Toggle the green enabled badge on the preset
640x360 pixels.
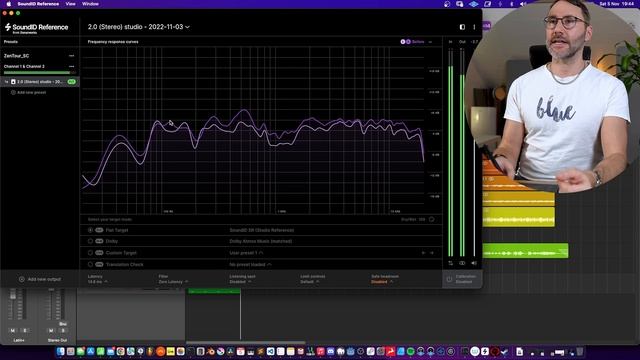point(71,82)
